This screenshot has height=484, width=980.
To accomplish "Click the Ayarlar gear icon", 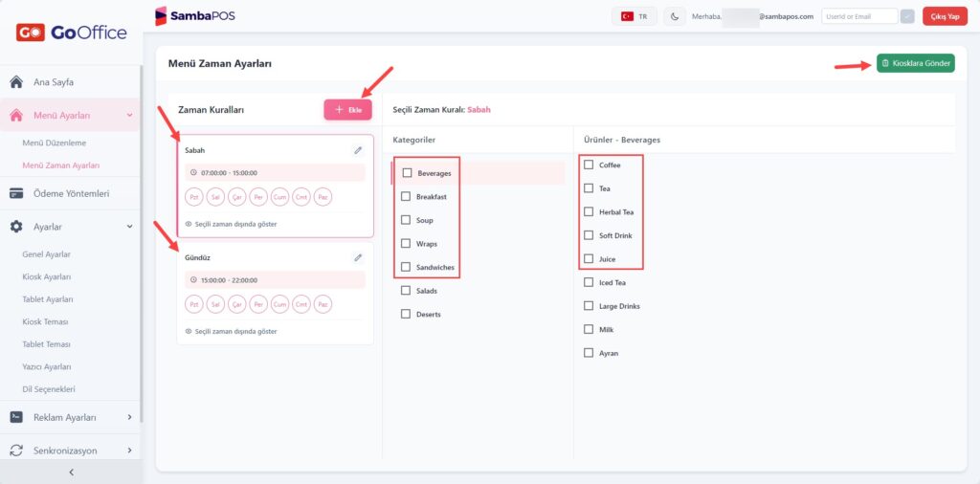I will click(17, 227).
